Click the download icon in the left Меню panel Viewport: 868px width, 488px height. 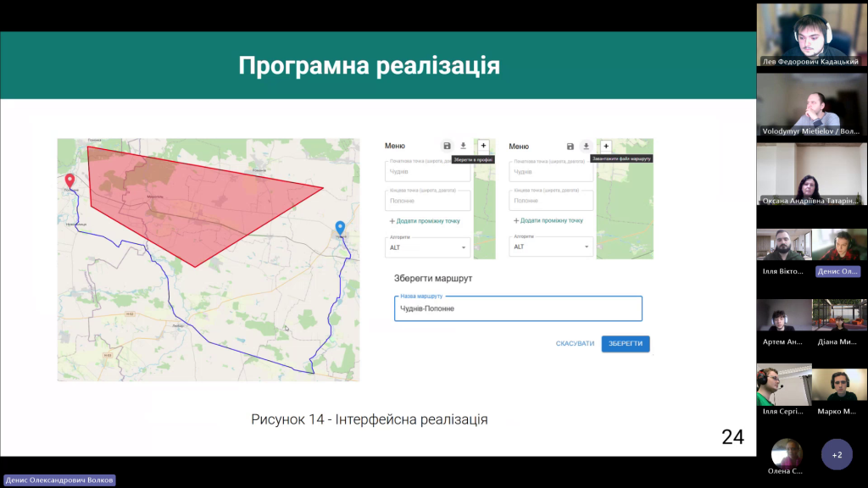pyautogui.click(x=463, y=147)
